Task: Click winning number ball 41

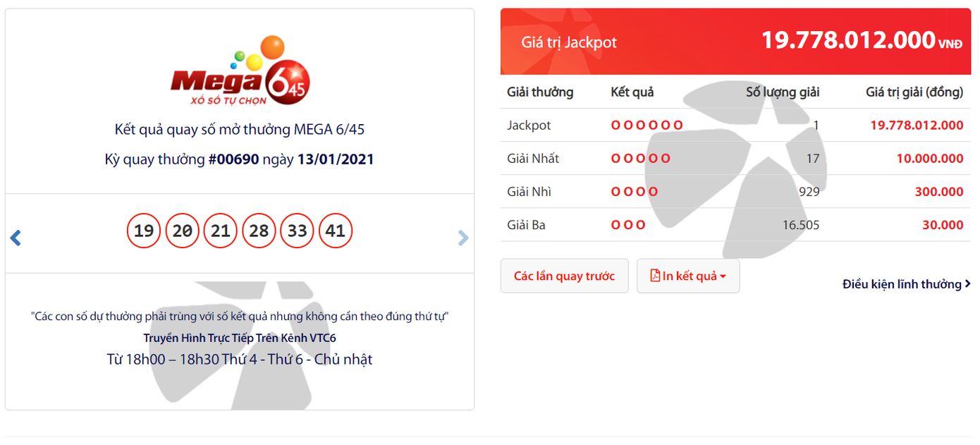Action: [336, 231]
